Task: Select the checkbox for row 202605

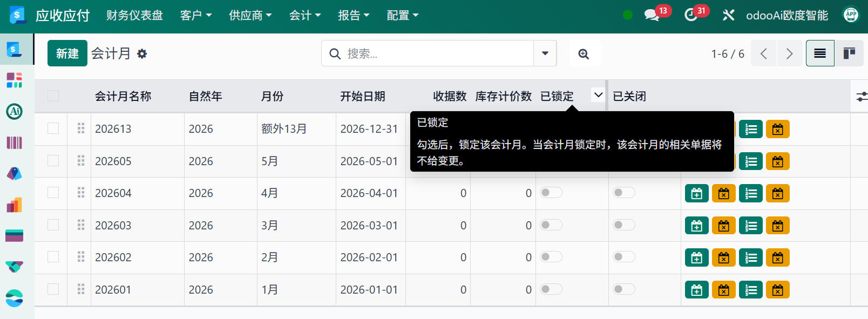Action: 53,161
